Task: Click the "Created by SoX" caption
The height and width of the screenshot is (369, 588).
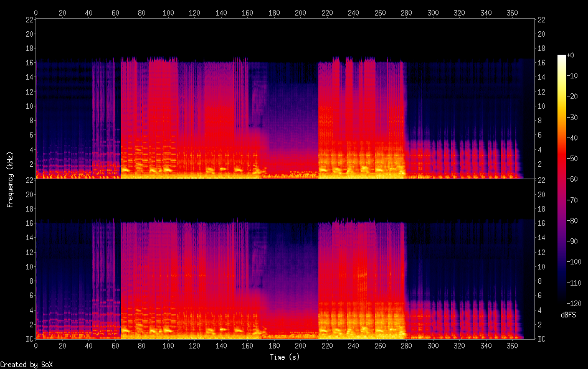Action: pos(26,365)
